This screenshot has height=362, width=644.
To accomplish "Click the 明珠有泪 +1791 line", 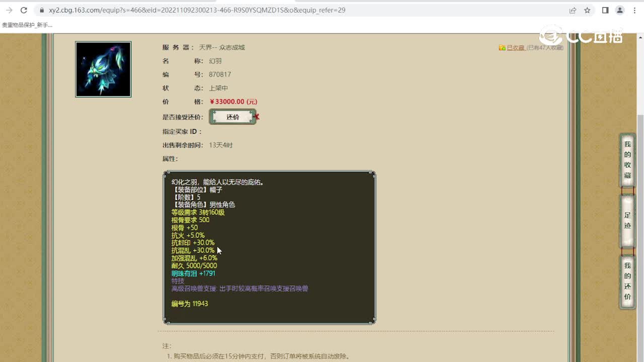I will click(193, 274).
